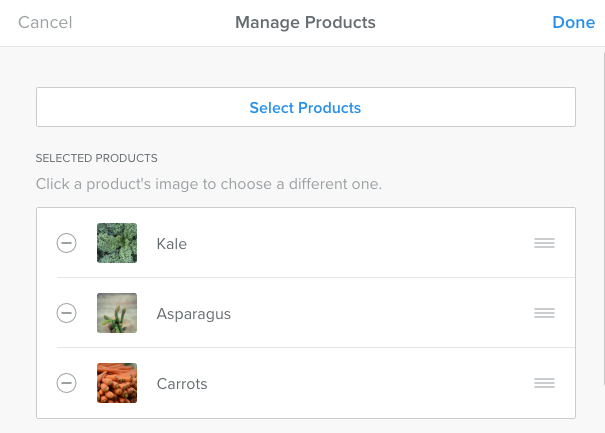Click the empty gray area below the product list
The image size is (605, 433).
click(x=305, y=426)
